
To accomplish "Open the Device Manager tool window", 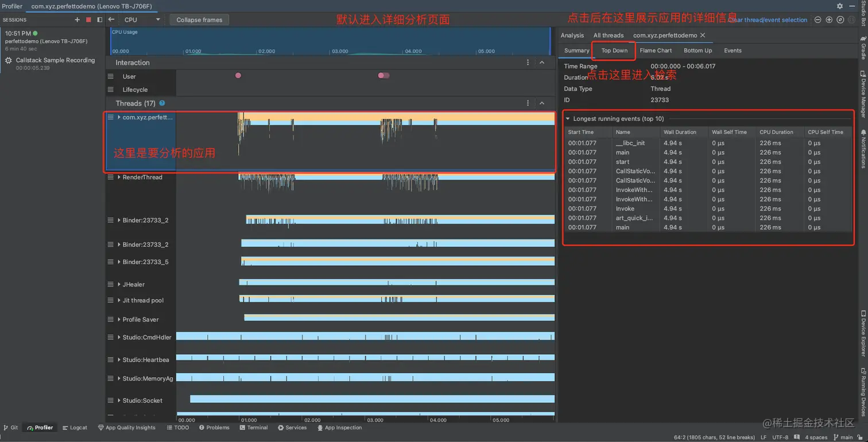I will click(863, 95).
